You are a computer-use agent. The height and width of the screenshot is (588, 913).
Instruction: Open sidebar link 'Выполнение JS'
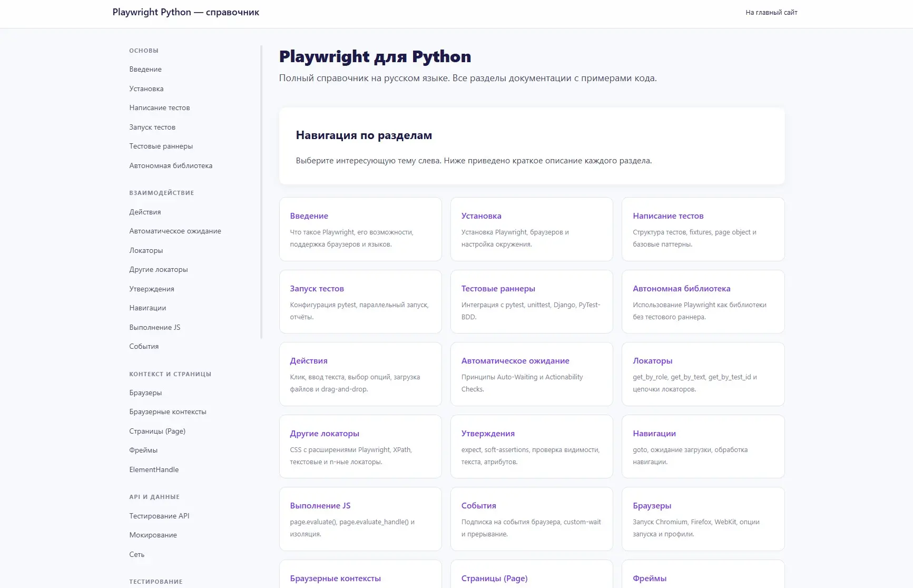point(155,327)
